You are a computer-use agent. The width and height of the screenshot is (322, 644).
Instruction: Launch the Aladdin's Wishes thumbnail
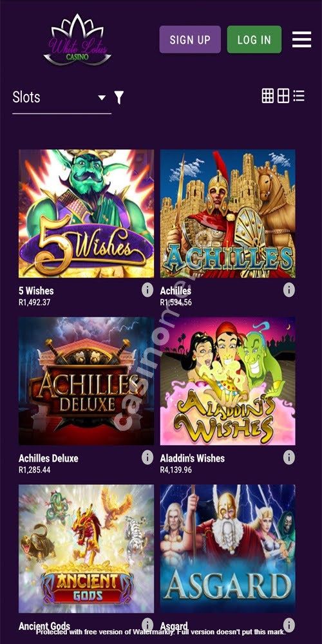pyautogui.click(x=227, y=381)
